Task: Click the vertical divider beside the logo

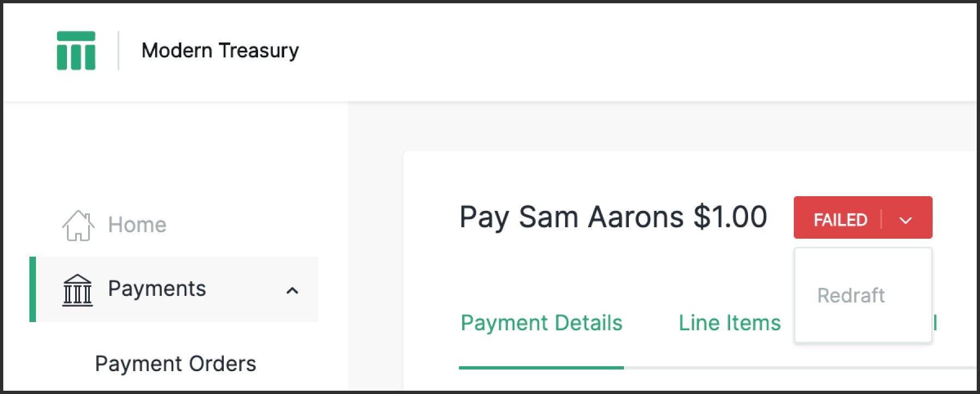Action: click(118, 51)
